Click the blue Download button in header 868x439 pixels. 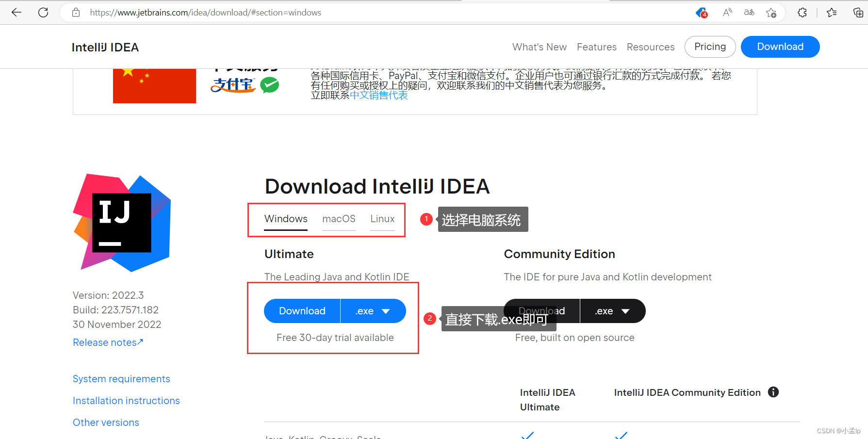tap(780, 47)
